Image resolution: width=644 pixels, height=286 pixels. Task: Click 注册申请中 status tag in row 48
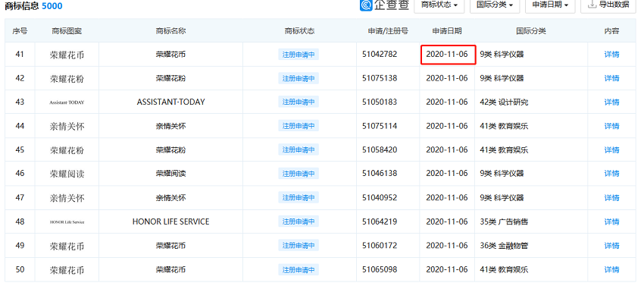(299, 222)
